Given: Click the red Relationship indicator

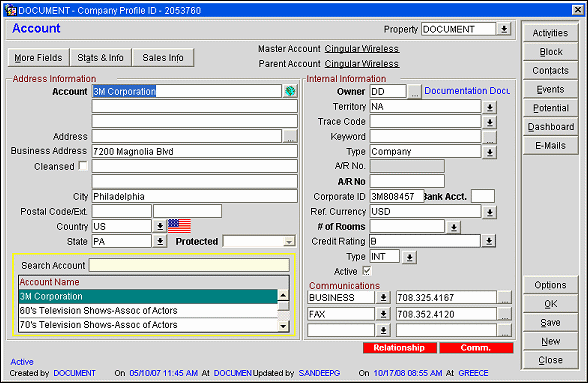Looking at the screenshot, I should [x=399, y=348].
